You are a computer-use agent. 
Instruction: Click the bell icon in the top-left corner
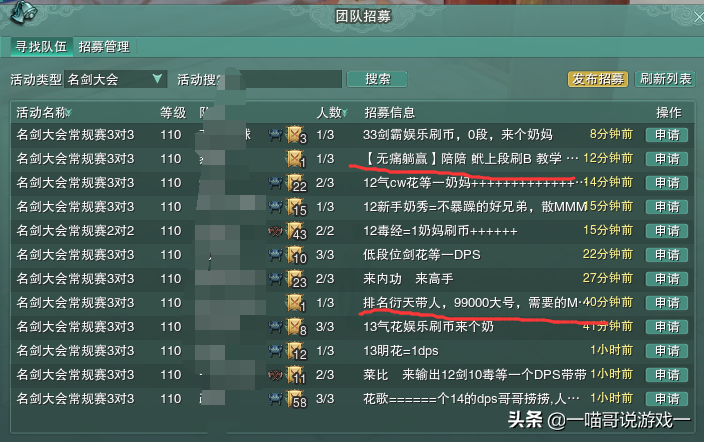coord(22,13)
